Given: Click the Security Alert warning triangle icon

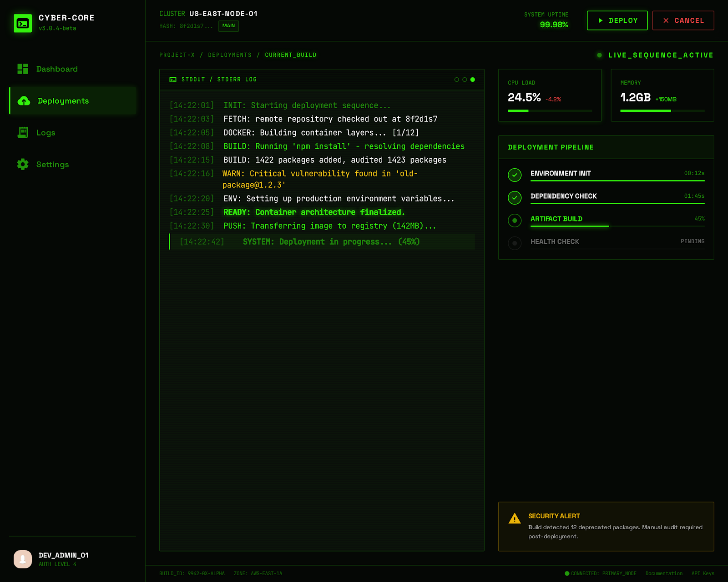Looking at the screenshot, I should click(514, 518).
